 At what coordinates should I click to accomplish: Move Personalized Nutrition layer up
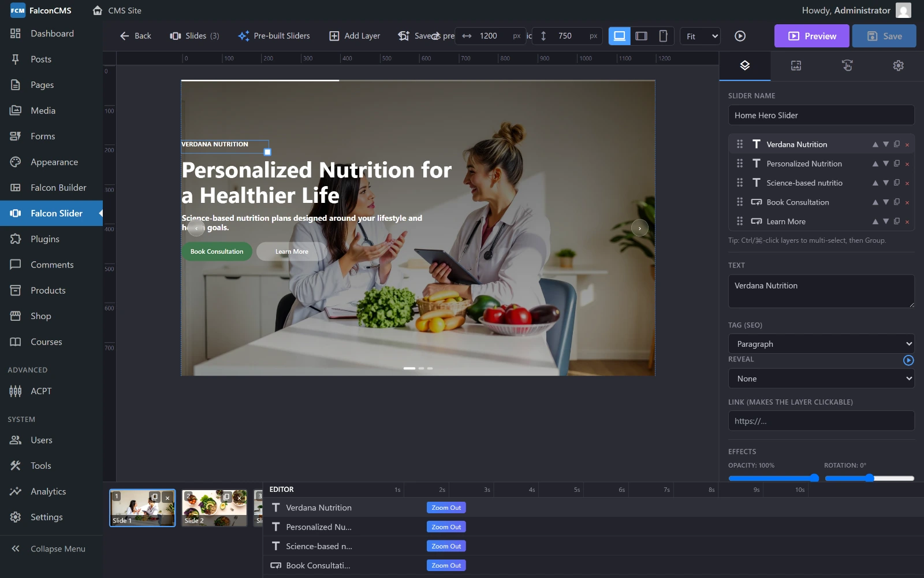[875, 164]
